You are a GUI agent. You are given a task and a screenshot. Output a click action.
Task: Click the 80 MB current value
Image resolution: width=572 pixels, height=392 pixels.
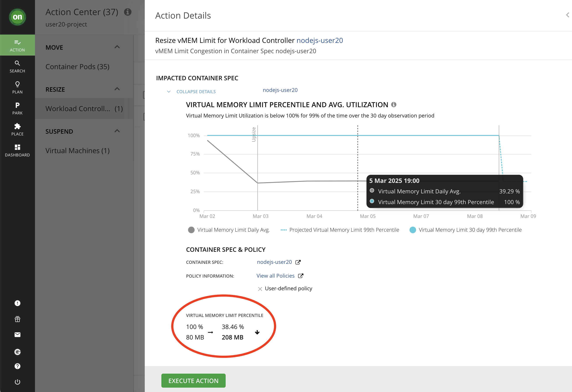click(x=195, y=337)
